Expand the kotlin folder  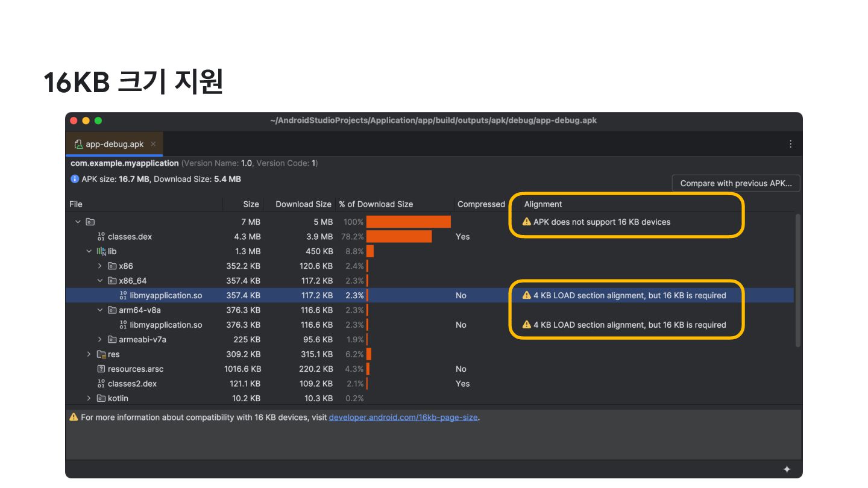point(89,398)
